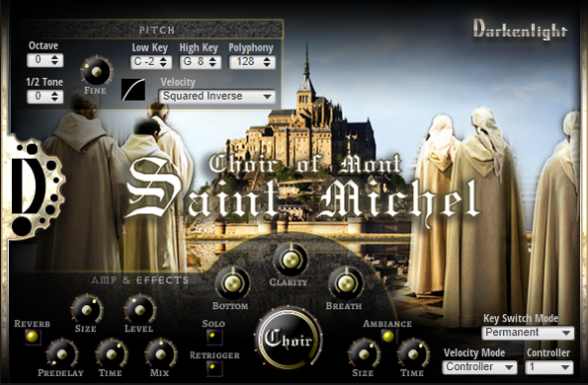Image resolution: width=588 pixels, height=385 pixels.
Task: Open the Velocity Mode dropdown
Action: (479, 367)
